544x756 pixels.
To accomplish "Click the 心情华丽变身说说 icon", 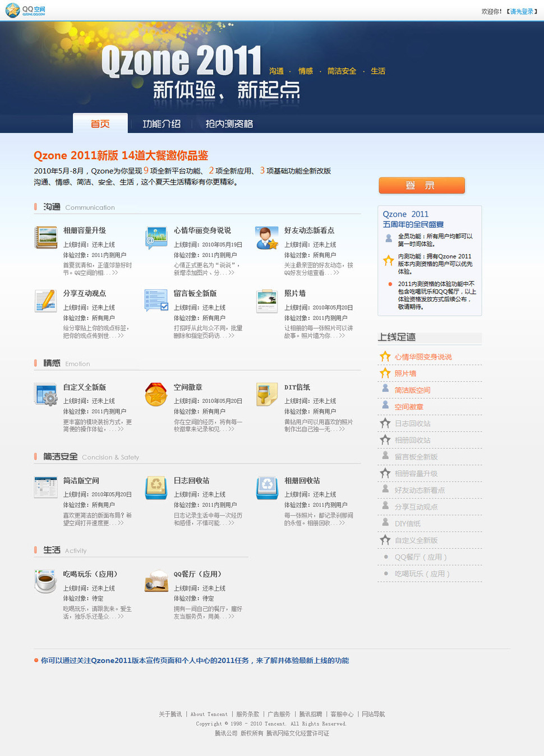I will click(x=156, y=237).
